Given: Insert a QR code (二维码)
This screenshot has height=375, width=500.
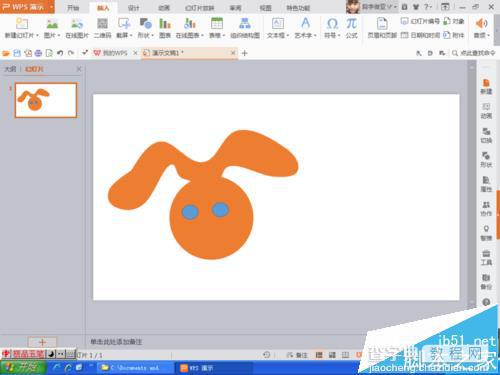Looking at the screenshot, I should coord(102,28).
